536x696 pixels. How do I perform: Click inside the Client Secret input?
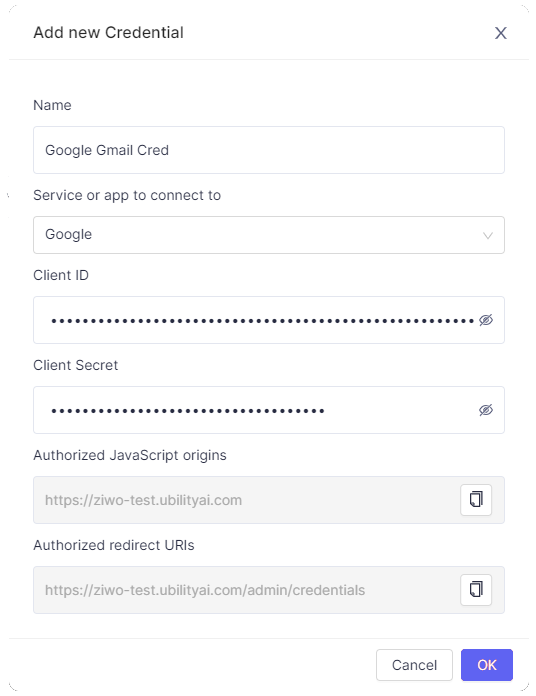click(262, 410)
